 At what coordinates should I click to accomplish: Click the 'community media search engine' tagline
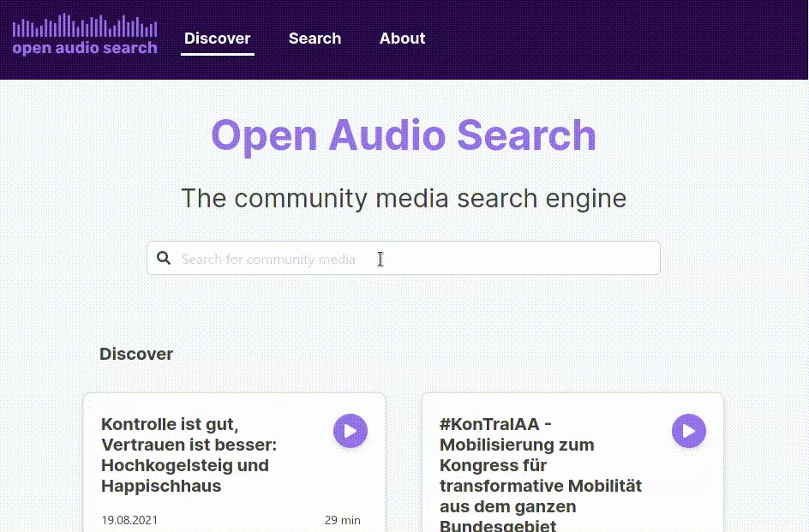click(x=403, y=199)
